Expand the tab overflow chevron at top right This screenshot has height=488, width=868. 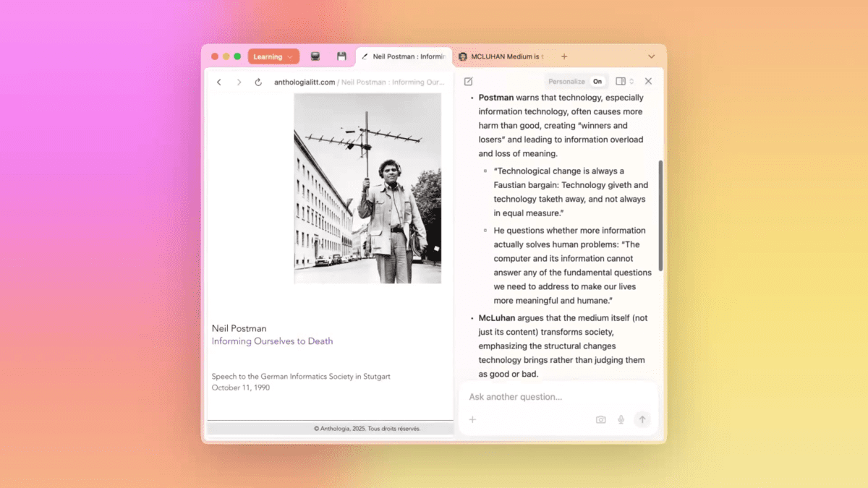tap(650, 56)
